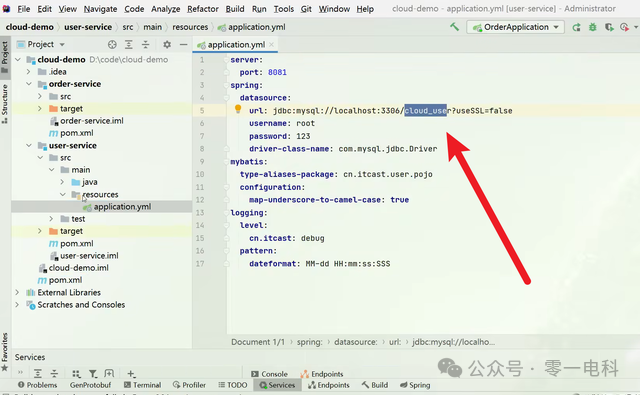Expand Scratches and Consoles node
640x395 pixels.
click(17, 304)
